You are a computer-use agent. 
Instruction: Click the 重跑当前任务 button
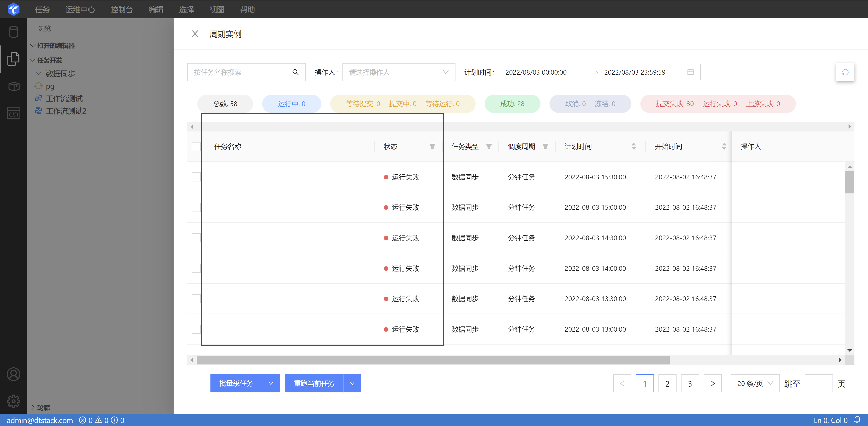(x=314, y=383)
